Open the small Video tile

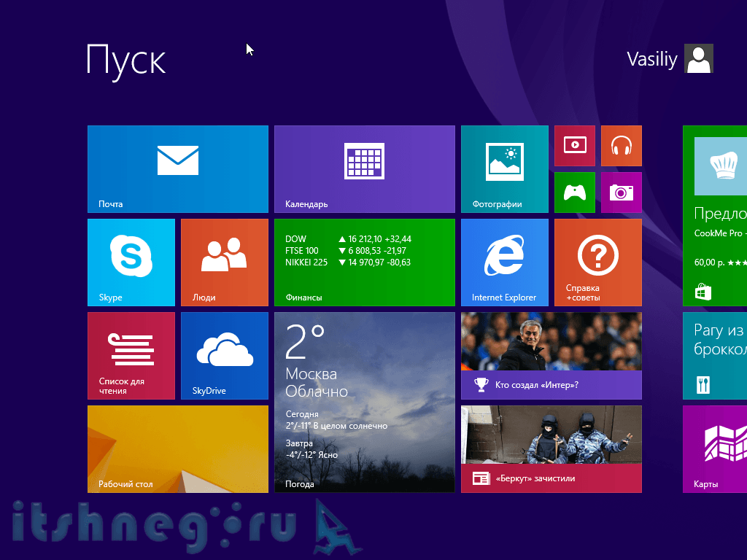coord(574,145)
